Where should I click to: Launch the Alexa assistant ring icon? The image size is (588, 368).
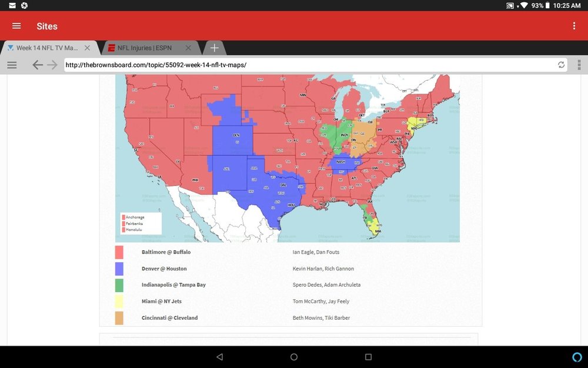577,357
